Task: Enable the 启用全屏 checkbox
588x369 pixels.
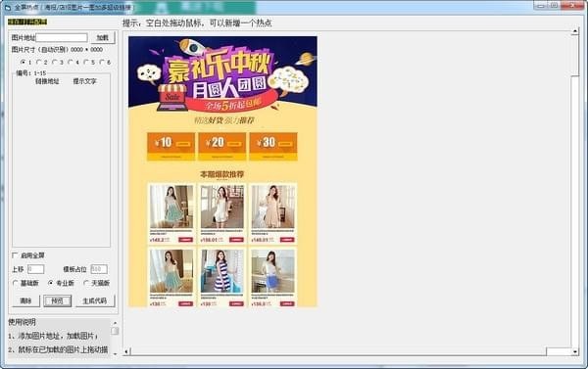Action: [x=15, y=255]
